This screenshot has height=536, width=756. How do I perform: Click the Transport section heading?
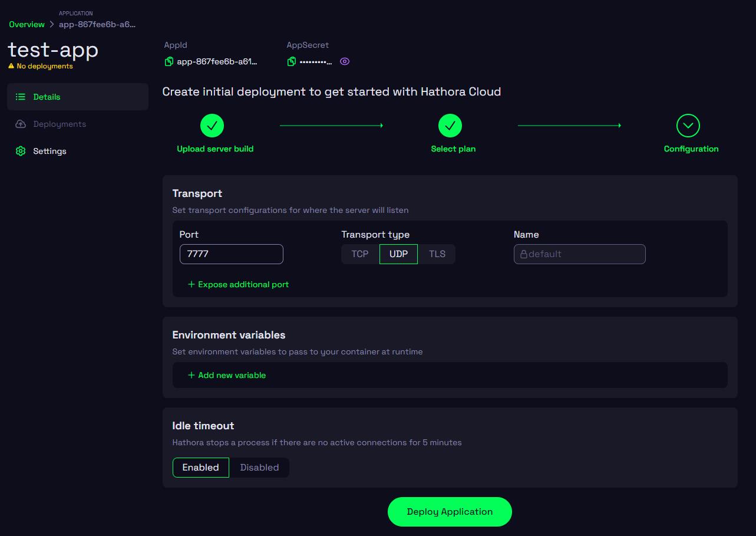[x=197, y=193]
